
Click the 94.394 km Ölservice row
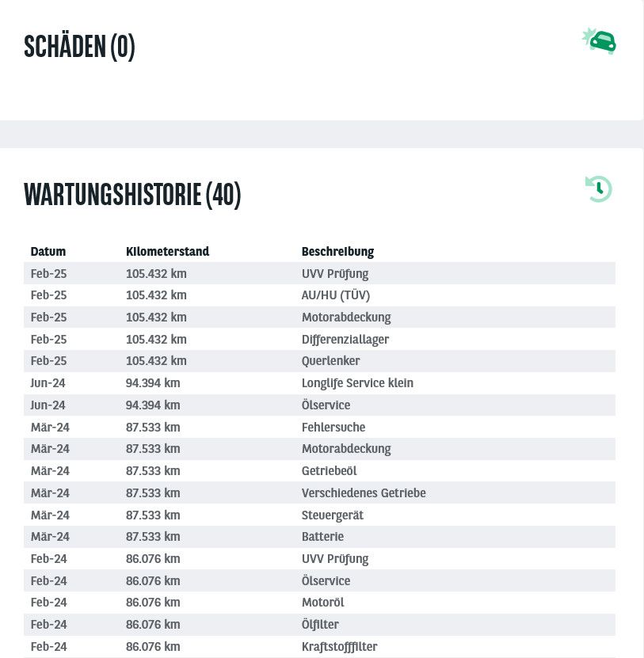[x=319, y=405]
